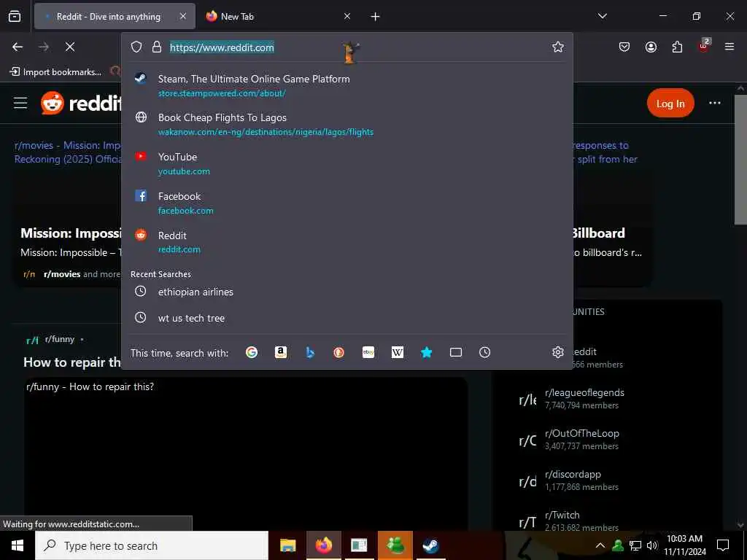Screen dimensions: 747x560
Task: Select recent search ethiopian airlines
Action: [347, 292]
